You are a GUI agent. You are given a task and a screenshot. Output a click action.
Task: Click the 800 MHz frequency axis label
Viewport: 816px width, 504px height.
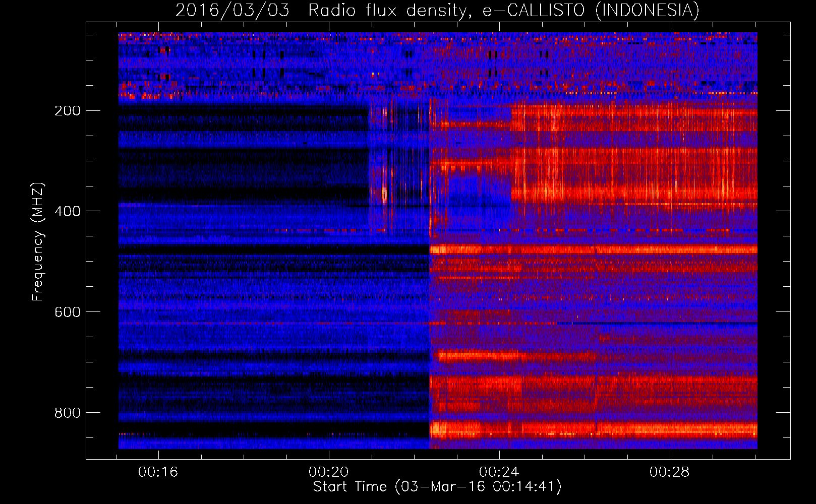pyautogui.click(x=67, y=413)
